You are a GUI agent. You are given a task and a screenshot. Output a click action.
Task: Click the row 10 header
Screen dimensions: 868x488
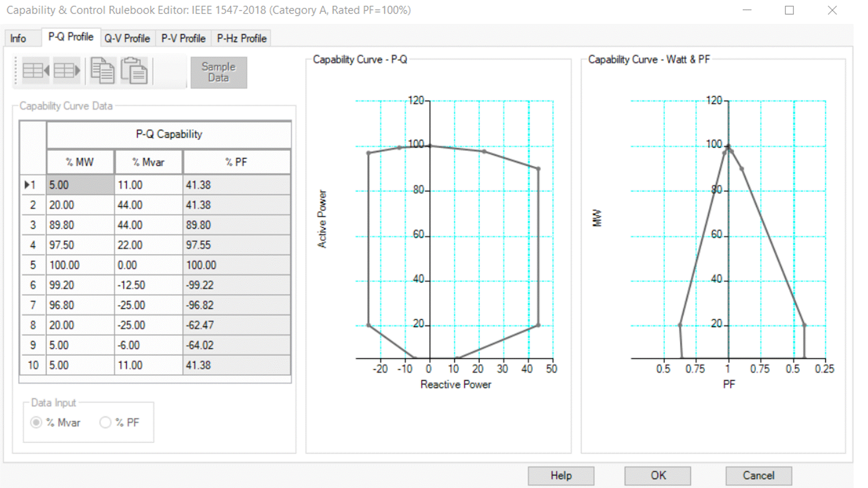click(33, 365)
